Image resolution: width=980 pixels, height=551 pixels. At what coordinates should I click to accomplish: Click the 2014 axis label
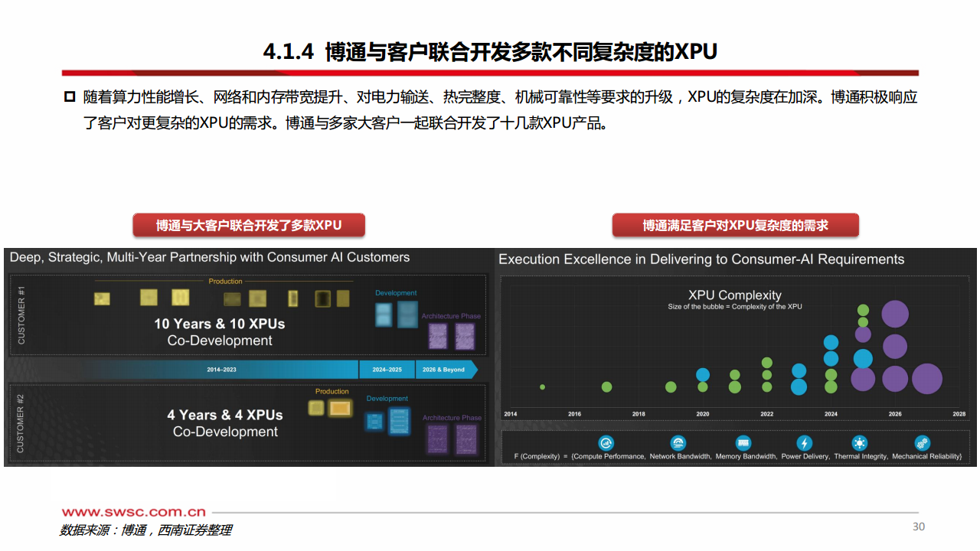(x=510, y=414)
